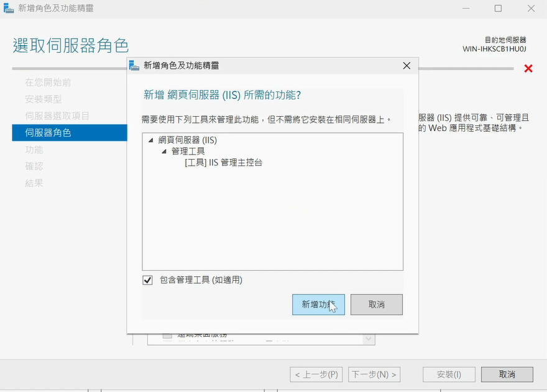Click the 新增 網頁伺服器 (IIS) 所需的功能? heading
Image resolution: width=547 pixels, height=392 pixels.
[x=223, y=95]
